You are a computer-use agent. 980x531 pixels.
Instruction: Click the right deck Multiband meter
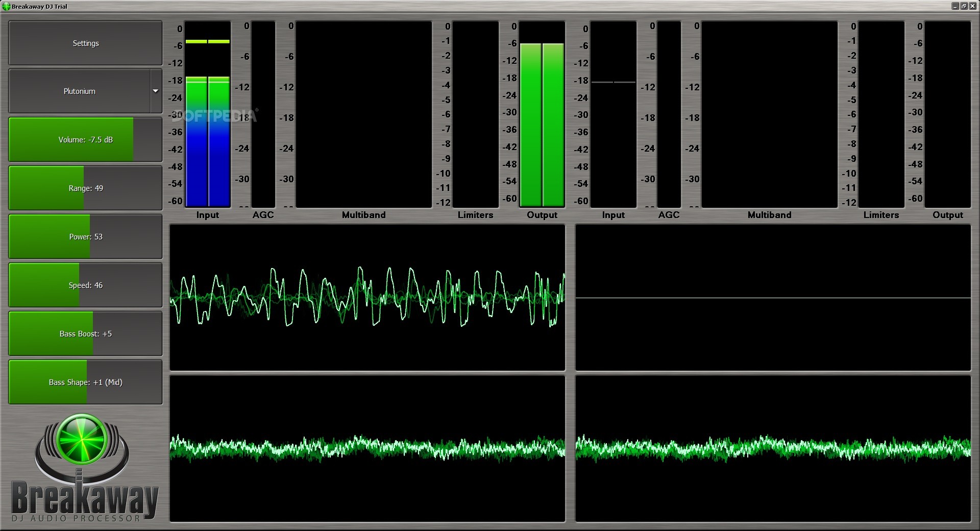(x=769, y=114)
